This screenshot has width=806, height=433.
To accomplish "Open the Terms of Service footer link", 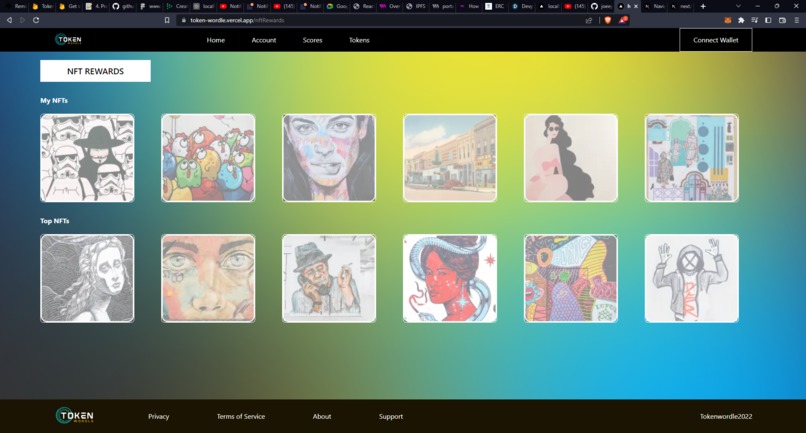I will pyautogui.click(x=241, y=417).
